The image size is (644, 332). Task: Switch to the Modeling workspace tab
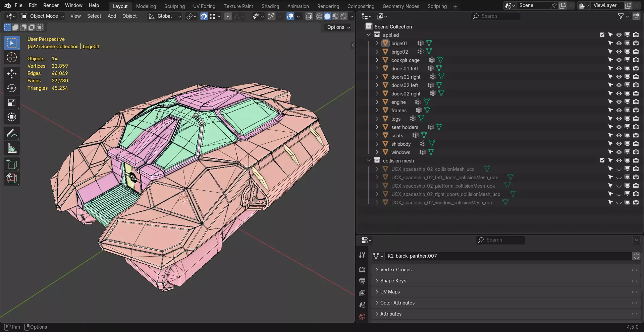coord(146,6)
